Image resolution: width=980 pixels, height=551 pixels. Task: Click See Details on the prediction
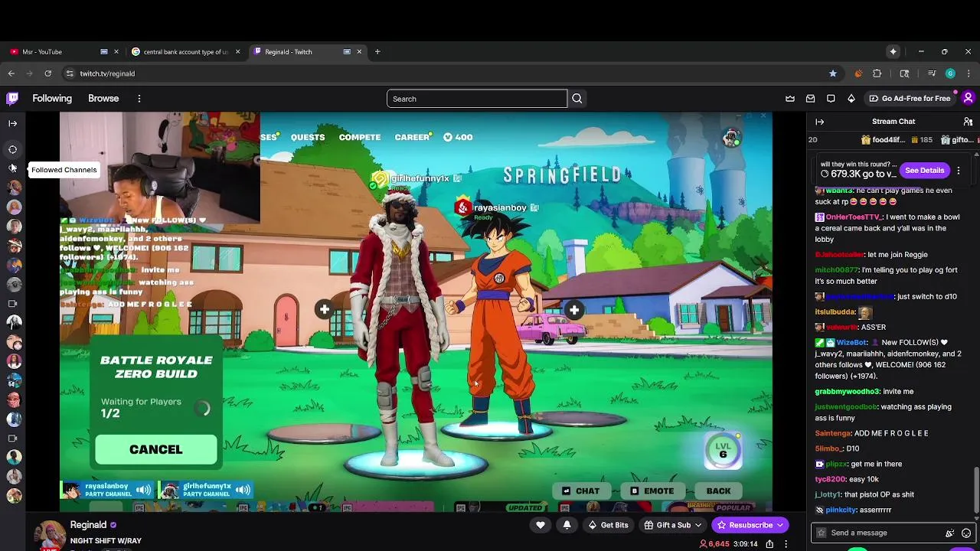point(924,171)
